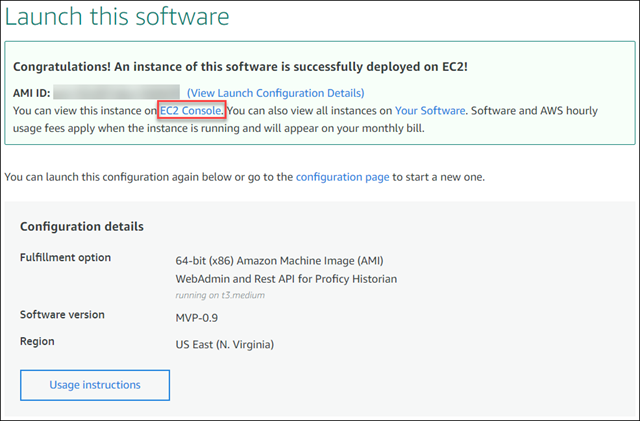Click the AMI ID label
The image size is (640, 421).
click(31, 93)
